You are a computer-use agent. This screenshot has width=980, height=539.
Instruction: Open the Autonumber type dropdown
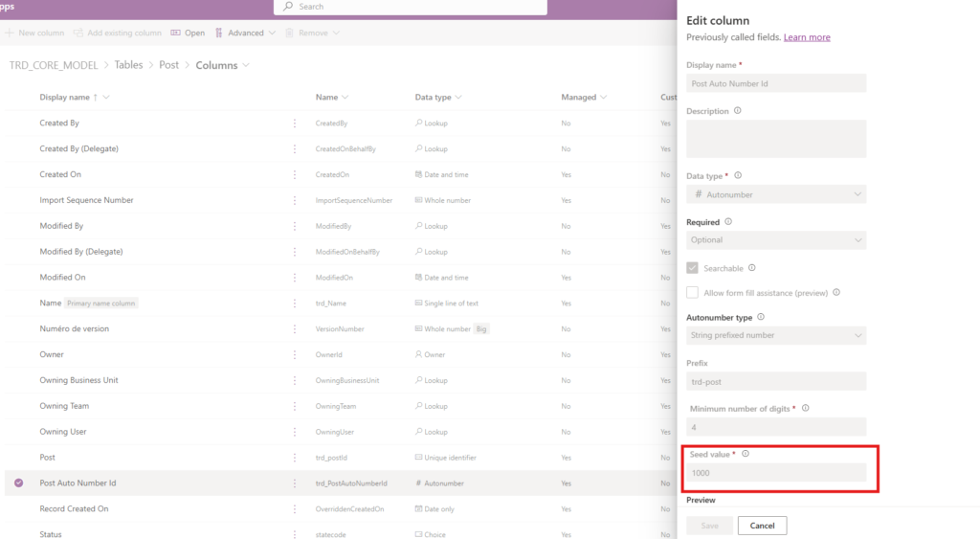click(x=776, y=335)
